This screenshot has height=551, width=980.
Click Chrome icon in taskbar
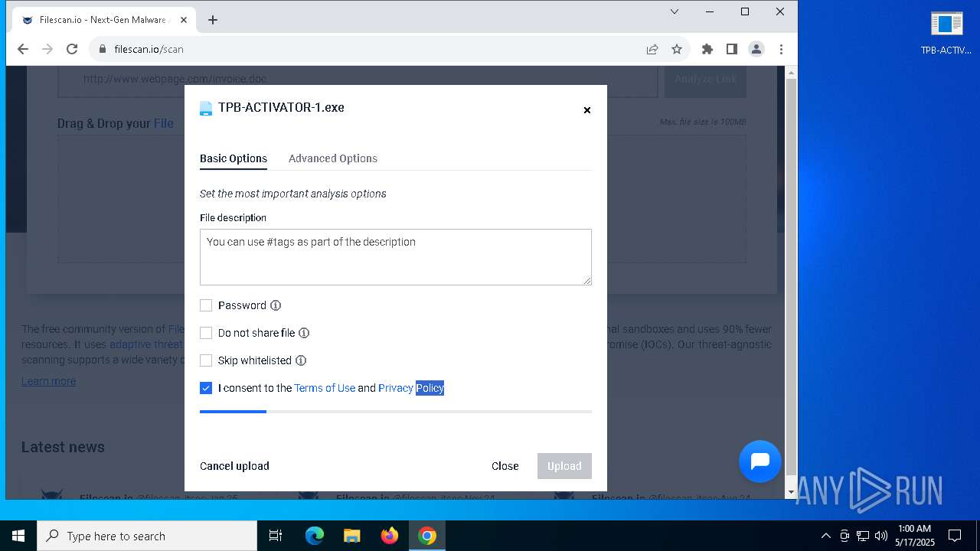(x=427, y=536)
